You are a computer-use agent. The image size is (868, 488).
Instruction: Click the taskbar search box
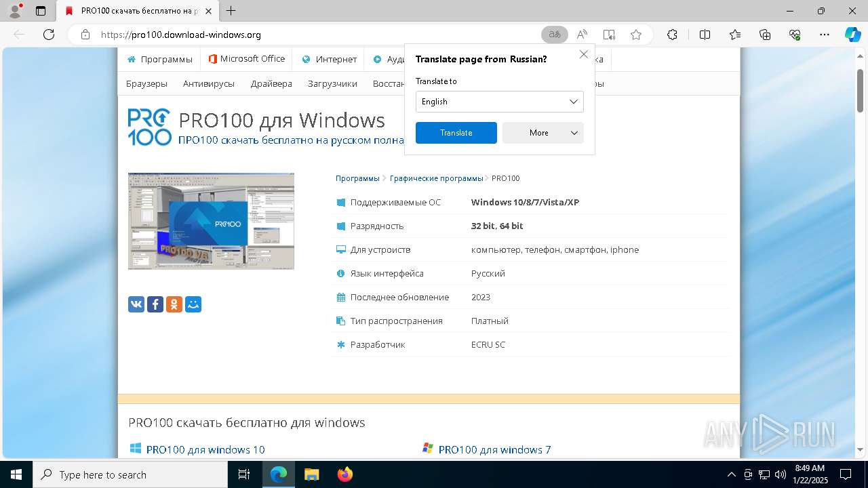click(x=130, y=474)
